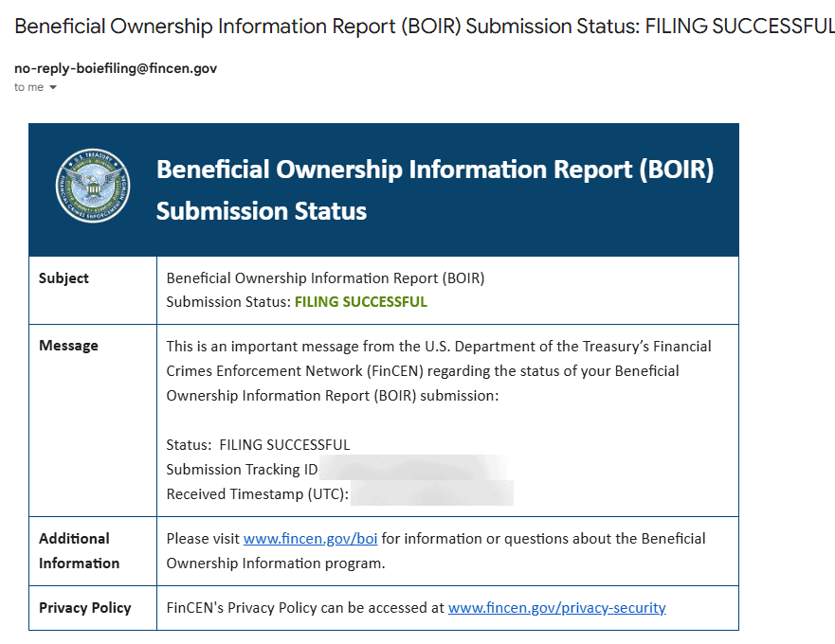Screen dimensions: 835x644
Task: Click the "Submission Tracking ID" label text
Action: pos(242,470)
